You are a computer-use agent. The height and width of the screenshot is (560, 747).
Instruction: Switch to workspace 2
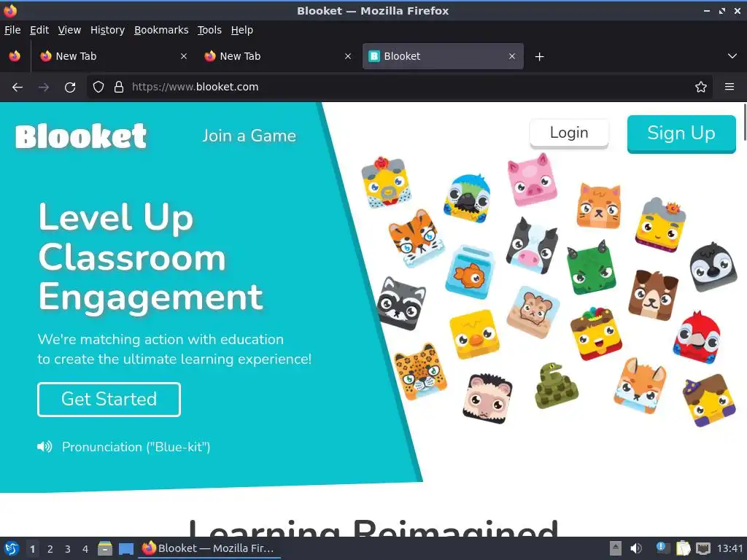50,549
